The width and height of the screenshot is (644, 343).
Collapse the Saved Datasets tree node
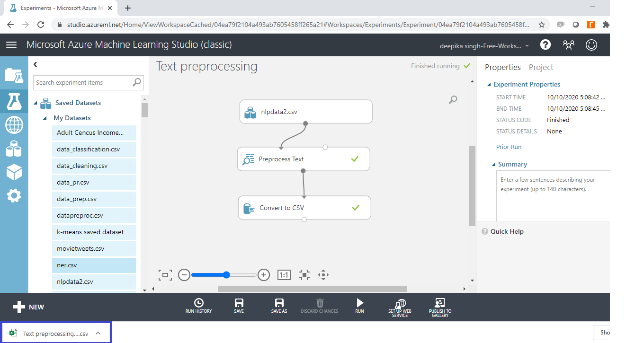click(36, 103)
